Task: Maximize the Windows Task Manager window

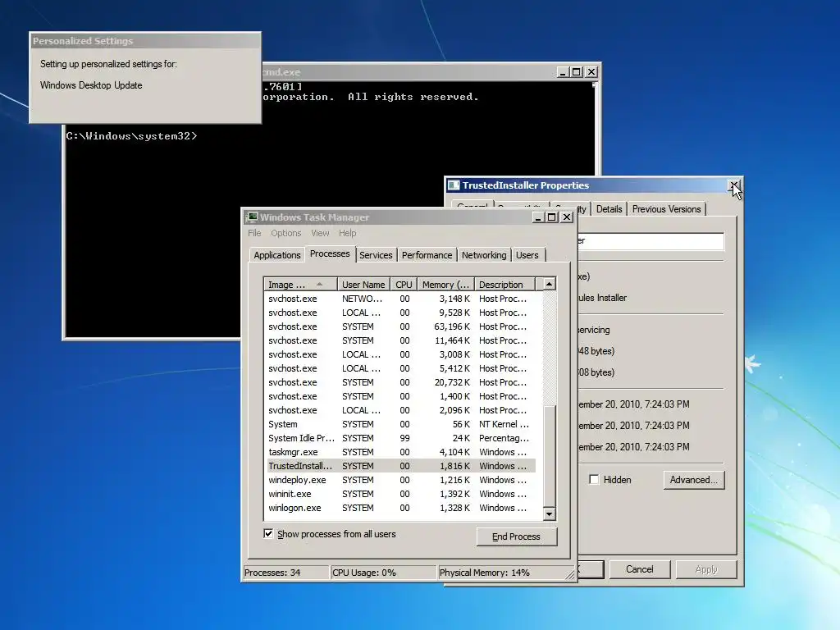Action: pos(552,217)
